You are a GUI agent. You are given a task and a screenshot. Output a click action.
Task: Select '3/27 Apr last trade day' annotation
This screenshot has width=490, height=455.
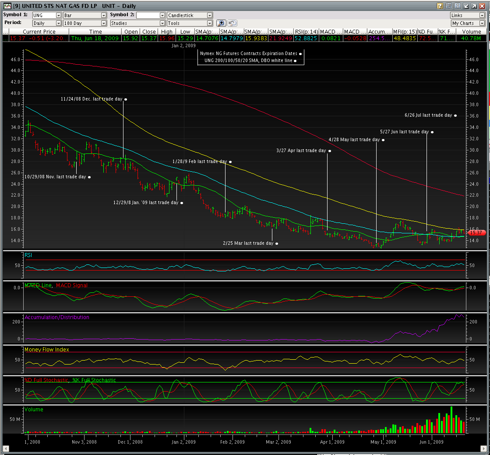tap(301, 150)
